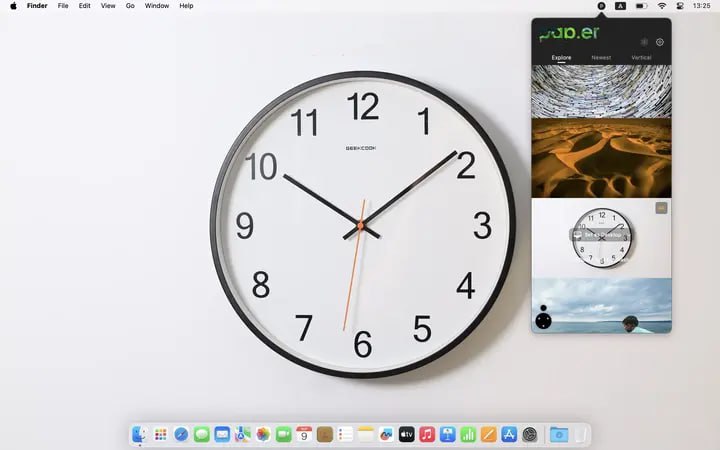This screenshot has height=450, width=720.
Task: Open Mail from the Dock
Action: coord(222,434)
